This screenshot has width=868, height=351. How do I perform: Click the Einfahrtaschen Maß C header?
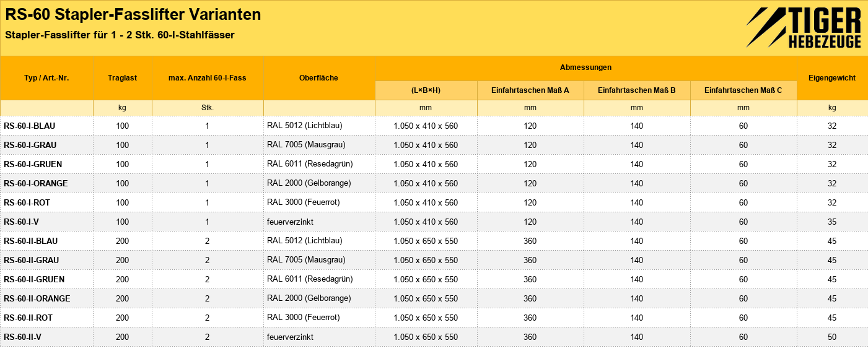pyautogui.click(x=743, y=90)
